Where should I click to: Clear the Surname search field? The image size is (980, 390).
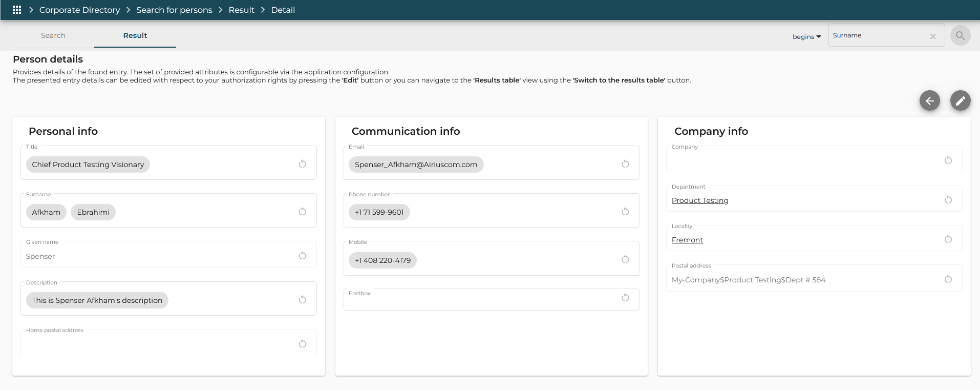pyautogui.click(x=932, y=36)
